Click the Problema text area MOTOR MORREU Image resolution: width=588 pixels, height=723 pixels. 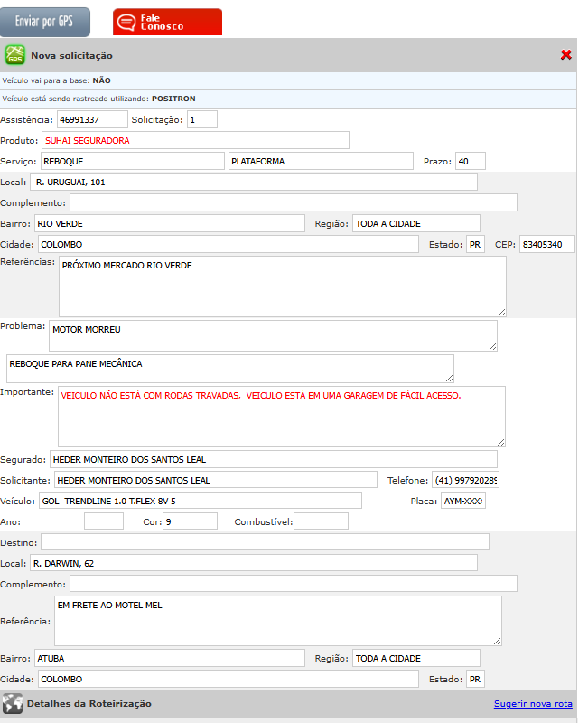[x=273, y=335]
